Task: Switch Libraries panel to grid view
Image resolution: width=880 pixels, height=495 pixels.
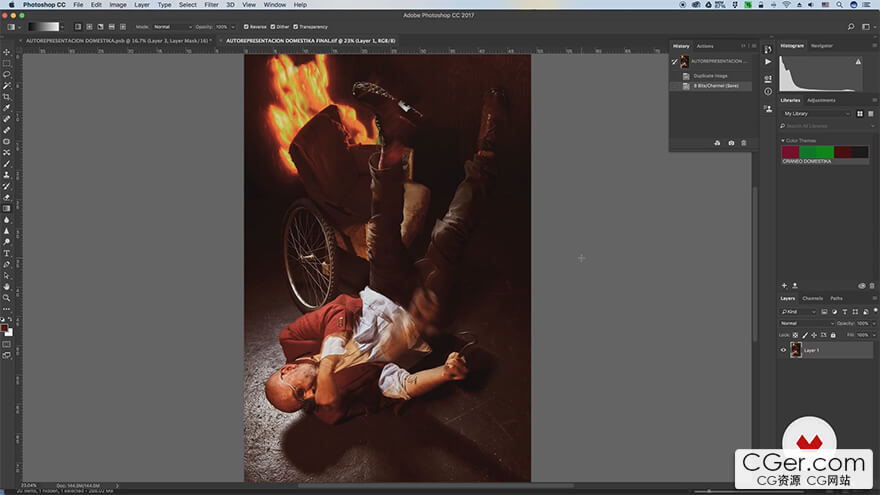Action: 860,114
